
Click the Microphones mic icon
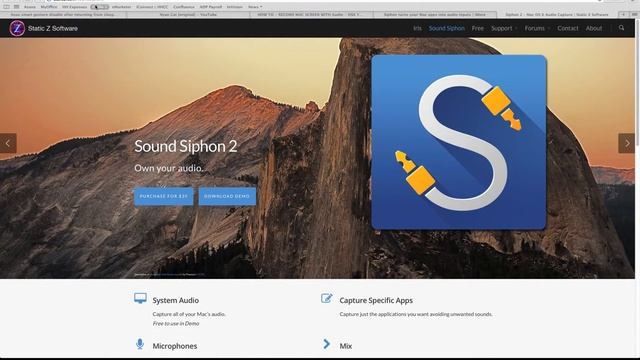(140, 344)
